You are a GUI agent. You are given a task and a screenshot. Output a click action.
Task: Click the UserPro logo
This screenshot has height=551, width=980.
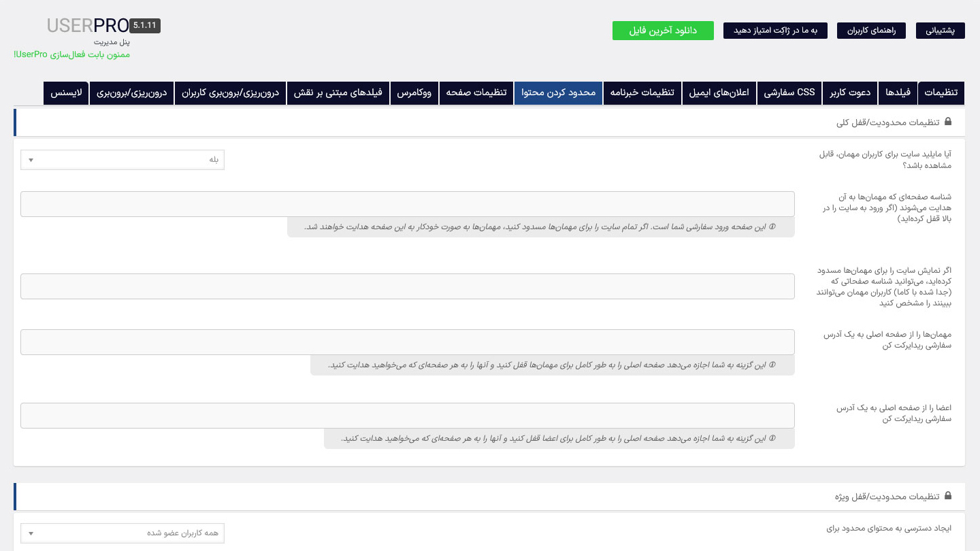[x=87, y=26]
